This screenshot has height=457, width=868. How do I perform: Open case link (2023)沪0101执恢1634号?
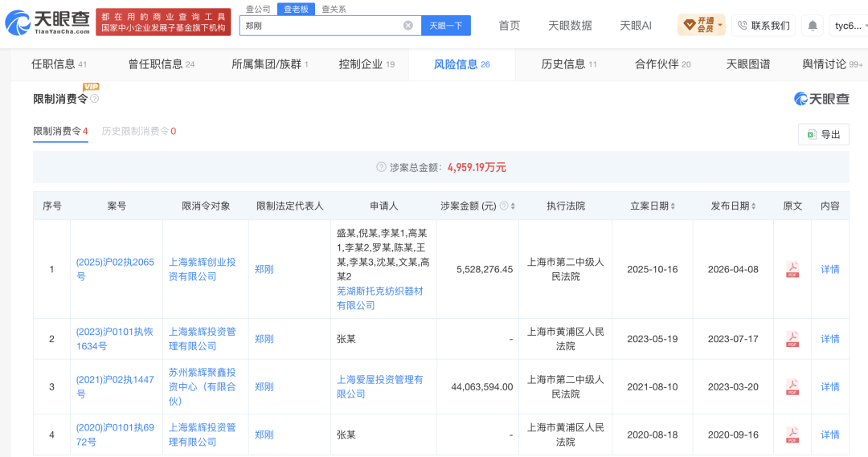pyautogui.click(x=115, y=339)
